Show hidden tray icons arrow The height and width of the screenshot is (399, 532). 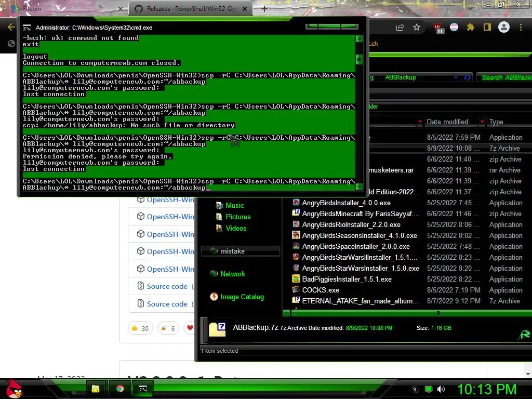(415, 390)
